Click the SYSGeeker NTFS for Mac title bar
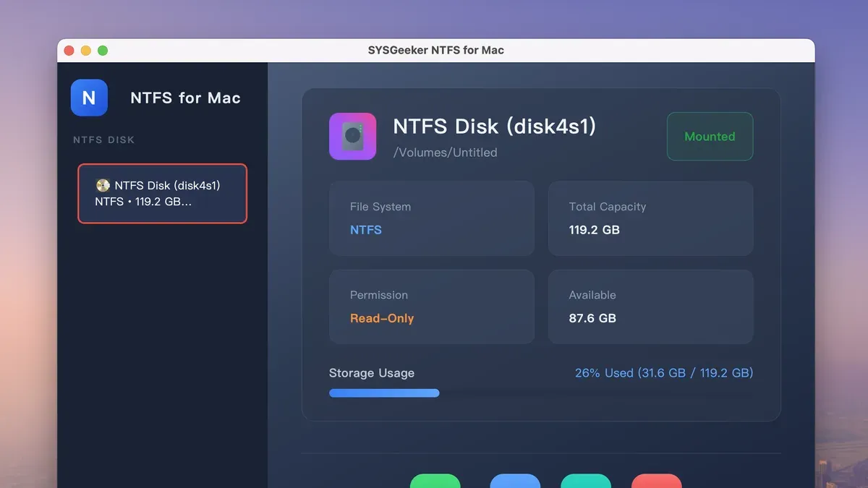 (436, 51)
